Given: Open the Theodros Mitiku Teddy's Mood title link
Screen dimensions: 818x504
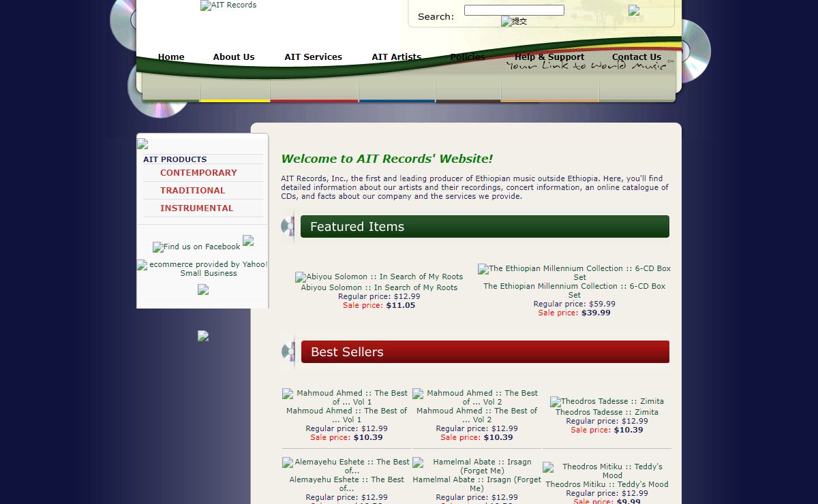Looking at the screenshot, I should coord(607,484).
